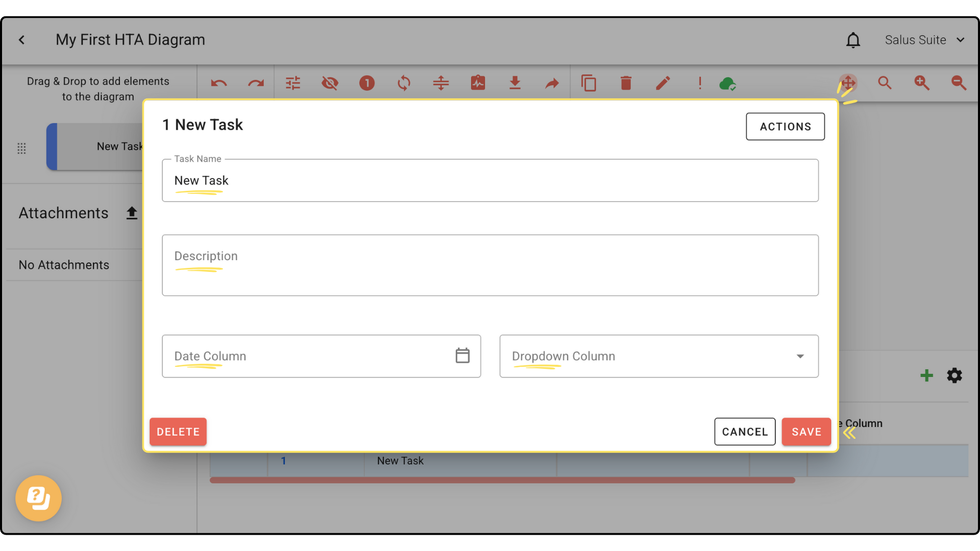The height and width of the screenshot is (551, 980).
Task: Open the filter sliders settings icon
Action: (x=293, y=83)
